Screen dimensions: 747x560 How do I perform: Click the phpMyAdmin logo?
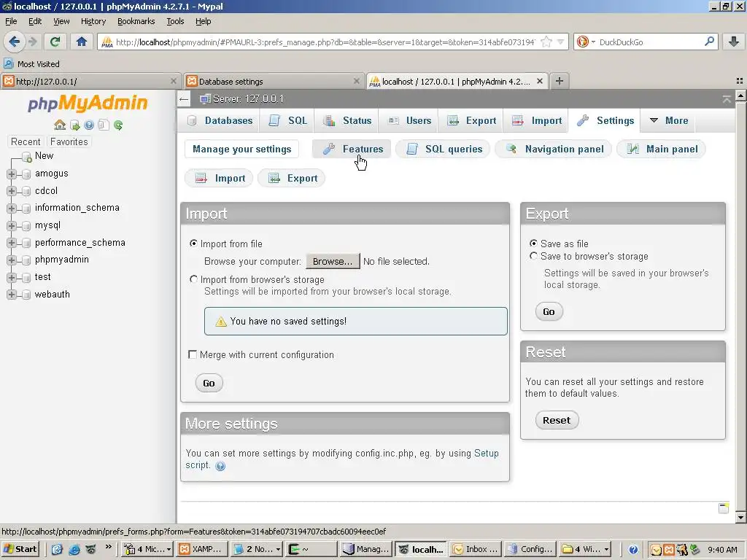(88, 103)
